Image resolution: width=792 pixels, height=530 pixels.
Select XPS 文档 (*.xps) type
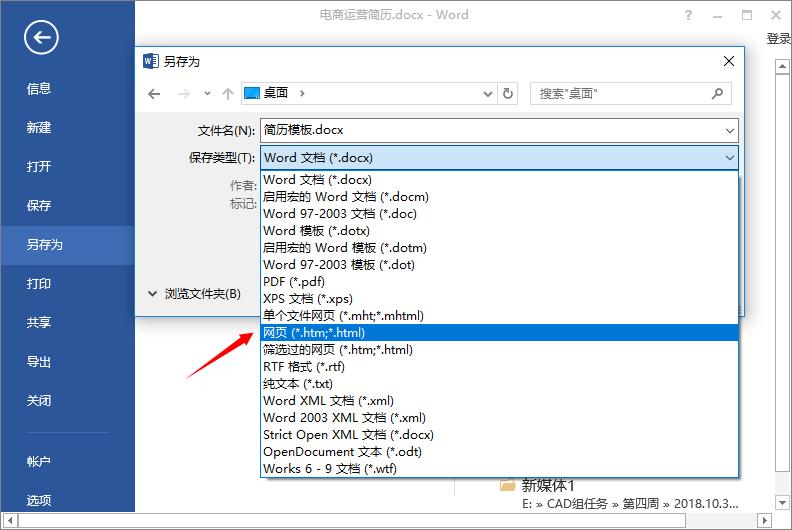point(500,299)
